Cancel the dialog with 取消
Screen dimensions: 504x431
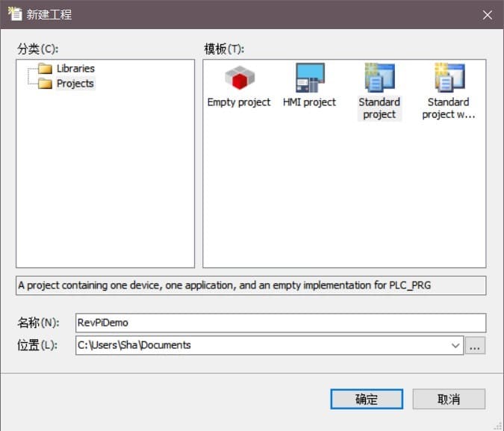[x=449, y=399]
